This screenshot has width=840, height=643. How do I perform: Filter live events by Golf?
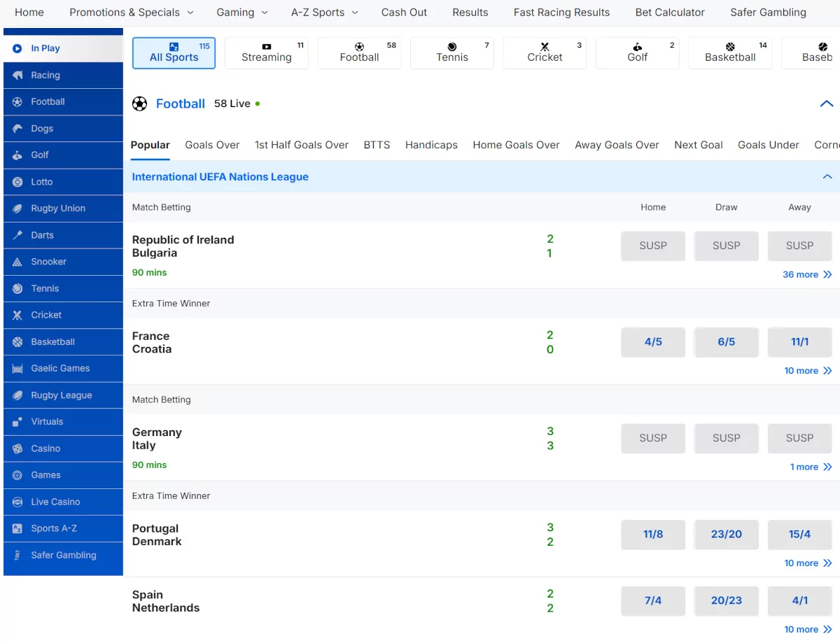(638, 53)
